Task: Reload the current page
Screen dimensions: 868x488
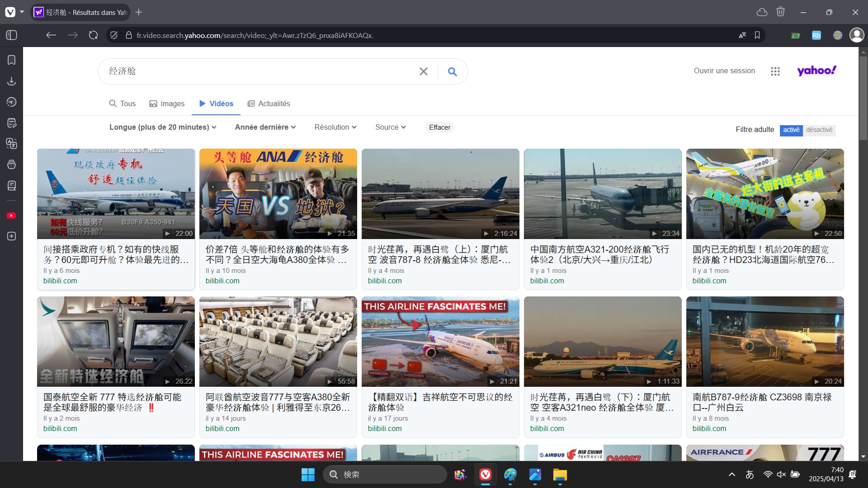Action: [x=93, y=35]
